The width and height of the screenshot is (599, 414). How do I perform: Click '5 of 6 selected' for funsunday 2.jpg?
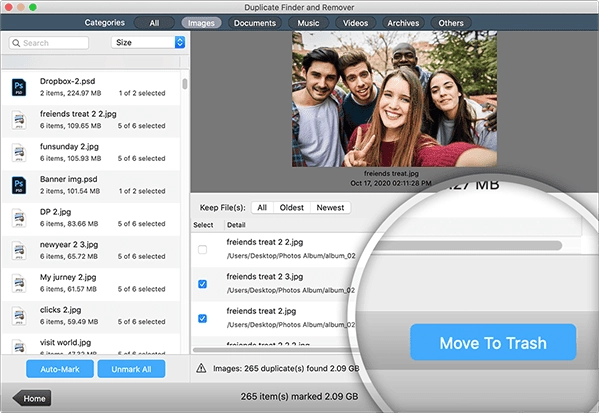(x=142, y=158)
